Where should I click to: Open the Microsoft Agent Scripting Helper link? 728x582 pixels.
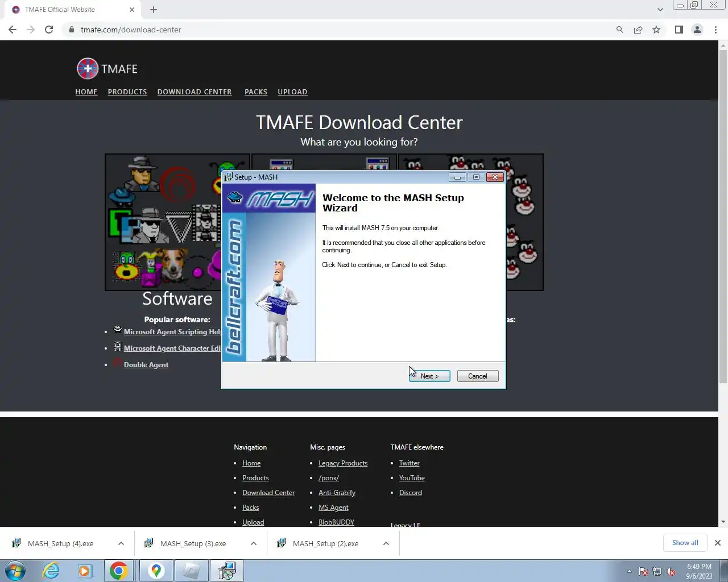[172, 332]
